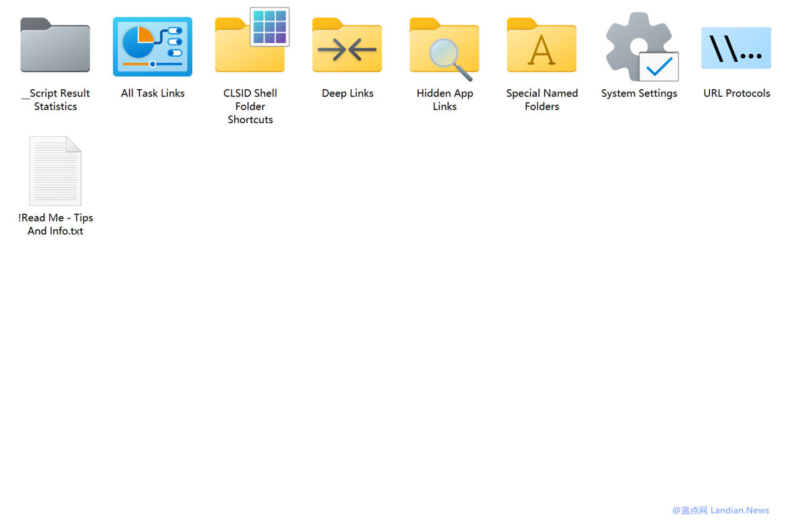Select the CLSID Shell Folder Shortcuts folder icon
Image resolution: width=793 pixels, height=532 pixels.
coord(250,45)
